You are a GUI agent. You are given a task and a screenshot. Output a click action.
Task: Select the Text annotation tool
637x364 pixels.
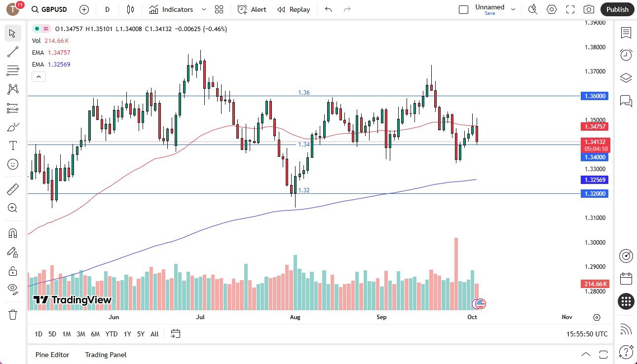coord(12,145)
